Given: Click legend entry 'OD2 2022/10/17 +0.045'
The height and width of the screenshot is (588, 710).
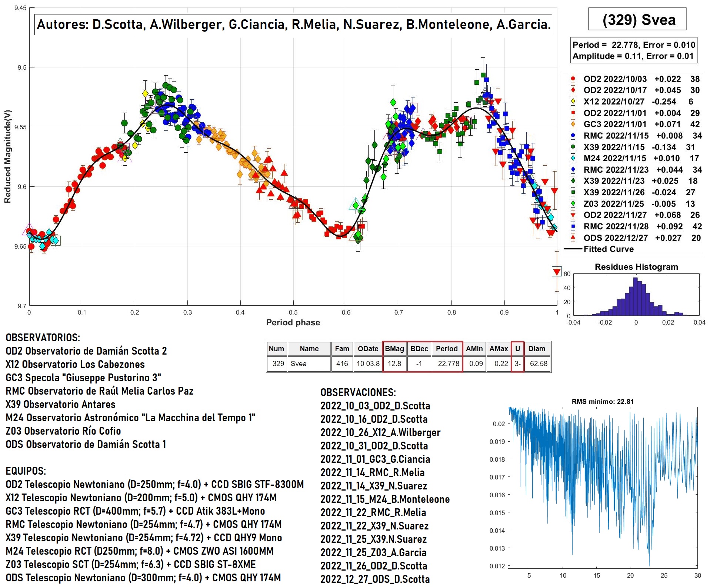Looking at the screenshot, I should (x=635, y=90).
